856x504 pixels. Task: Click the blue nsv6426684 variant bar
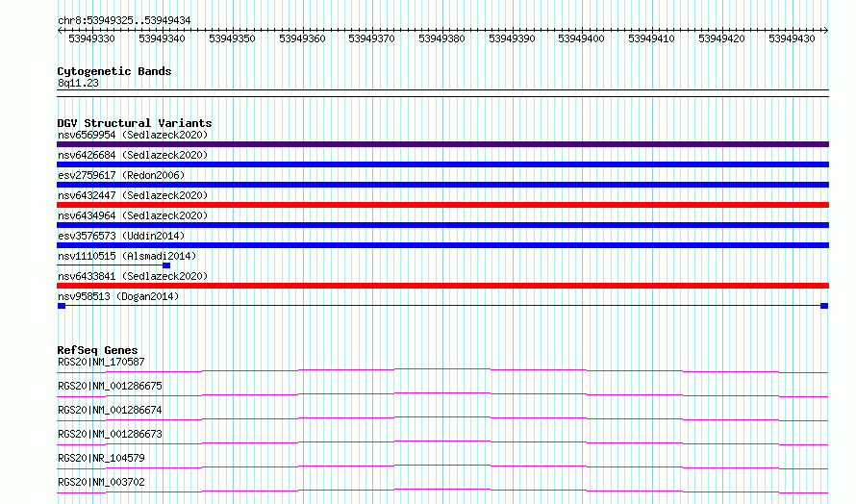(x=442, y=164)
